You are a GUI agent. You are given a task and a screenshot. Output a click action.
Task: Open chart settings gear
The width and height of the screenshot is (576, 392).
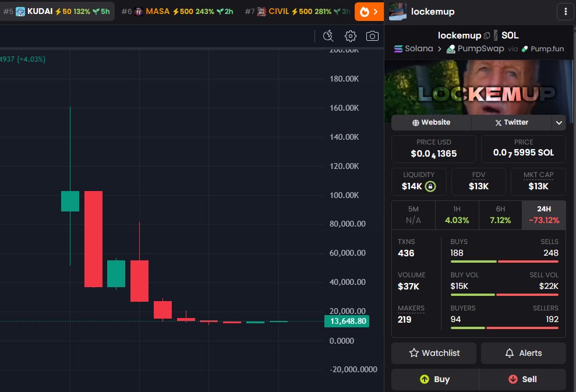351,36
